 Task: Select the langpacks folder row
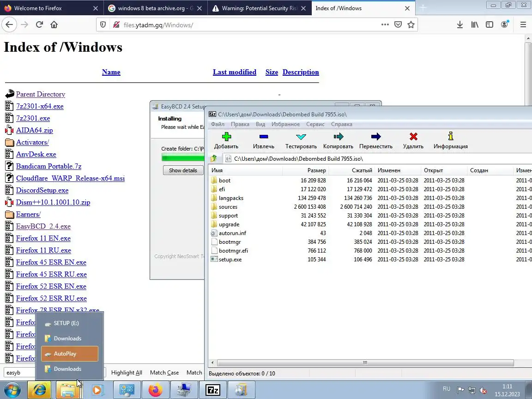pos(370,198)
